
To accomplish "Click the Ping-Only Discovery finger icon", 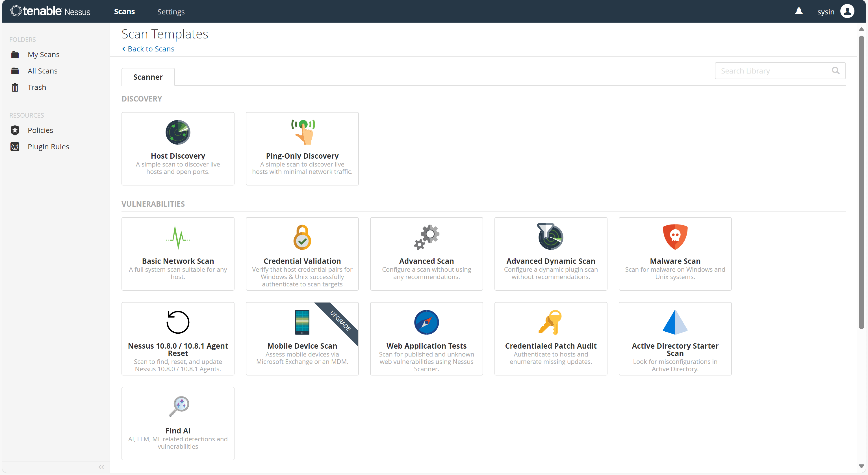I will (303, 132).
